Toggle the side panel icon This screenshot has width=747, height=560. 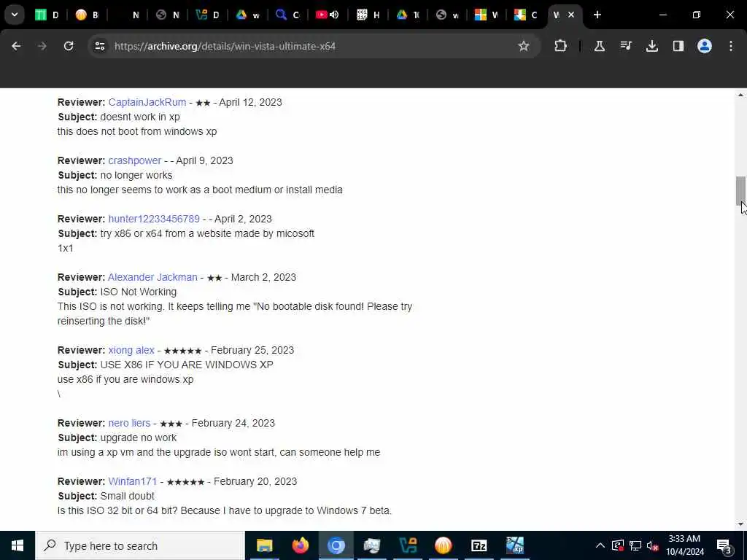[x=678, y=46]
